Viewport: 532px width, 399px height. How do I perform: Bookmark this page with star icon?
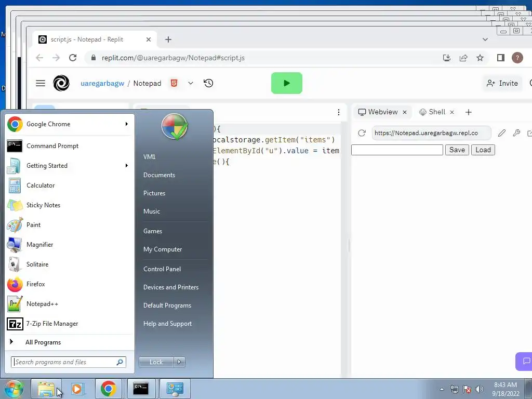coord(480,58)
